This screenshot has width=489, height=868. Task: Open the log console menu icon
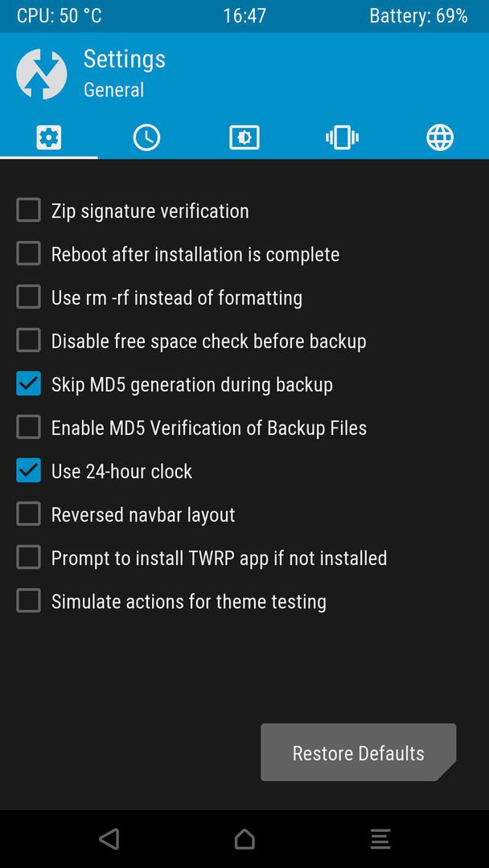pos(380,838)
